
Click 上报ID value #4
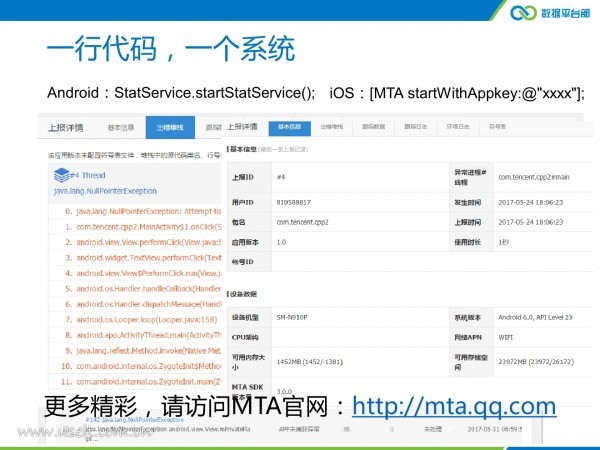pyautogui.click(x=281, y=177)
